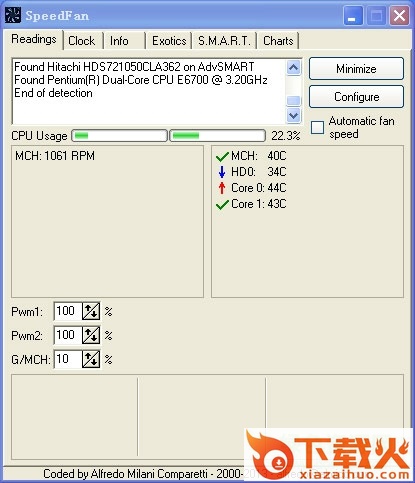415x483 pixels.
Task: Click the Core 0 44C temperature reading
Action: [258, 188]
